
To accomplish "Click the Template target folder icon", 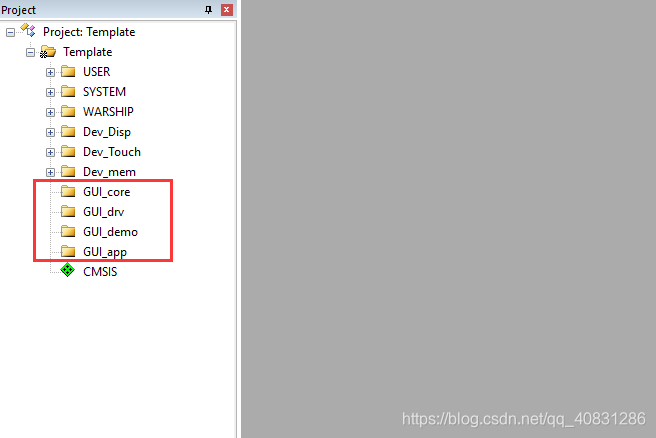I will (x=48, y=52).
